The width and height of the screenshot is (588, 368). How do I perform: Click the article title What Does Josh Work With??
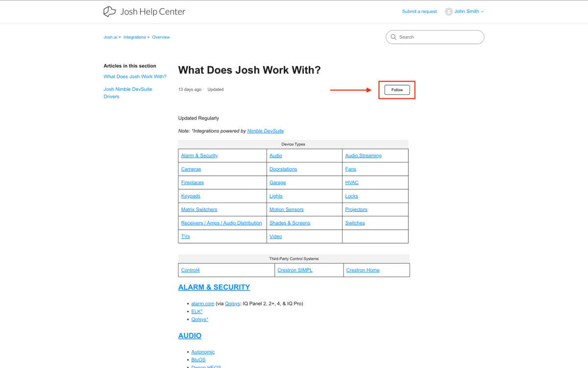(249, 70)
